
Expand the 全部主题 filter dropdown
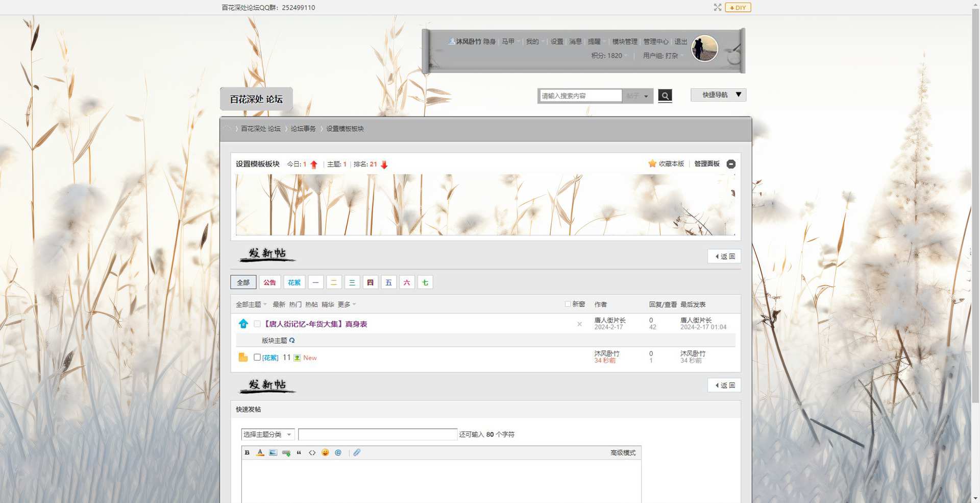pyautogui.click(x=251, y=304)
